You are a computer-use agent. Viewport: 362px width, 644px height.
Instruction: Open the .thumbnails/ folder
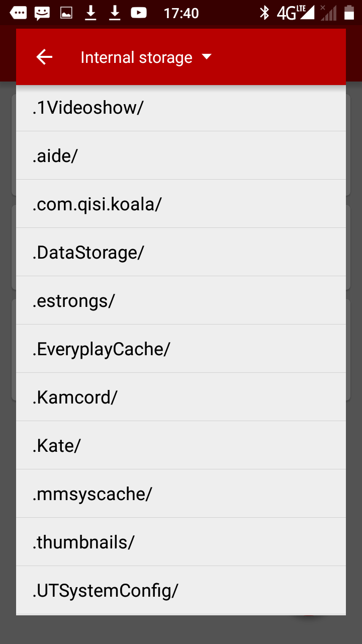coord(181,542)
